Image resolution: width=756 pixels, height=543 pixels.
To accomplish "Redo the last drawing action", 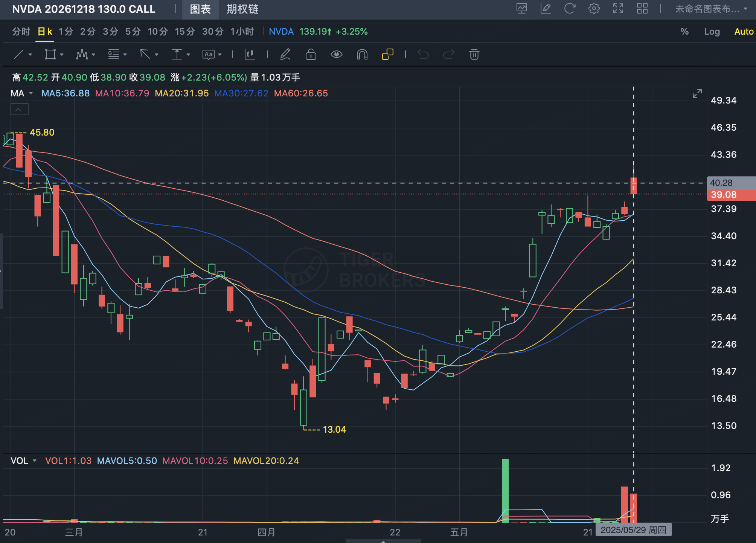I will coord(449,55).
